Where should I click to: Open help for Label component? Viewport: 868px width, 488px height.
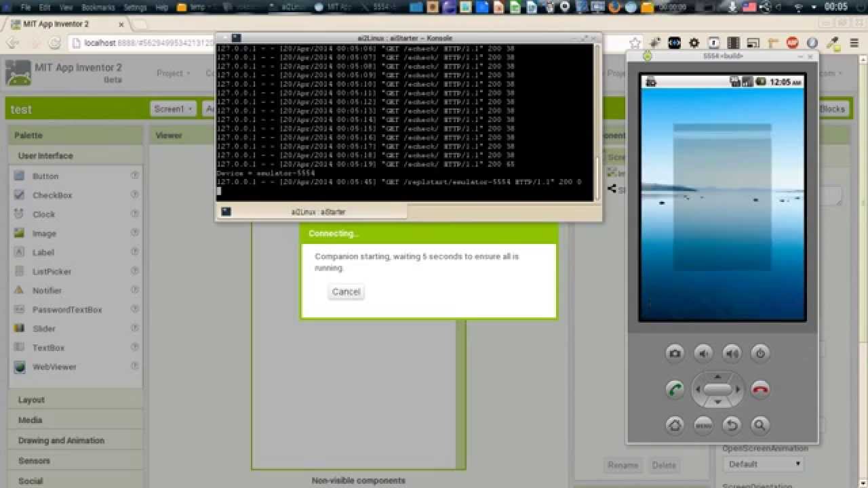click(x=134, y=251)
